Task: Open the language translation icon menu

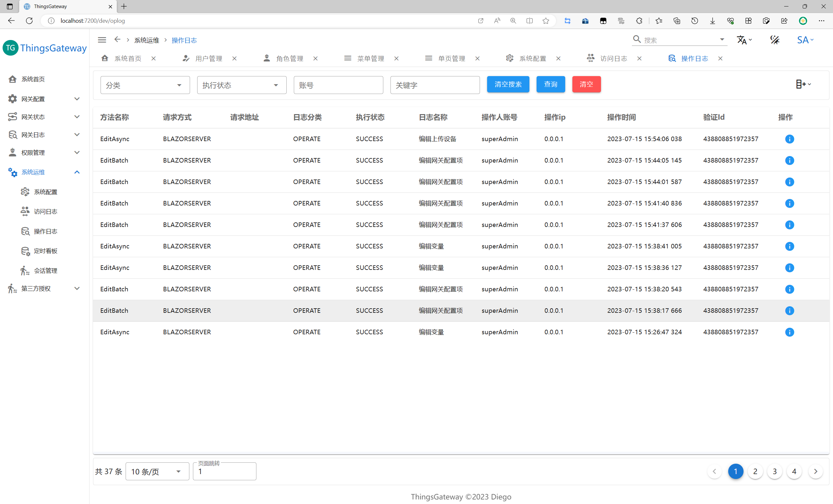Action: pyautogui.click(x=744, y=40)
